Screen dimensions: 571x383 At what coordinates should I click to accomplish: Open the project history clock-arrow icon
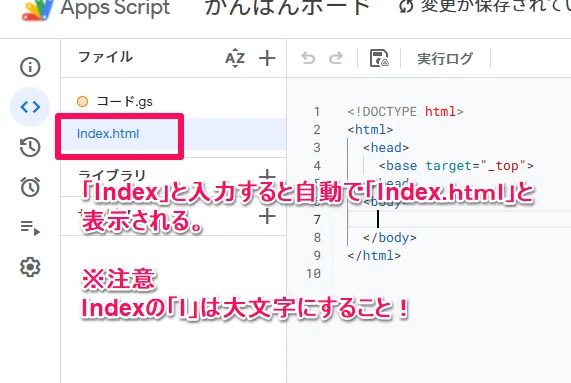(x=30, y=147)
